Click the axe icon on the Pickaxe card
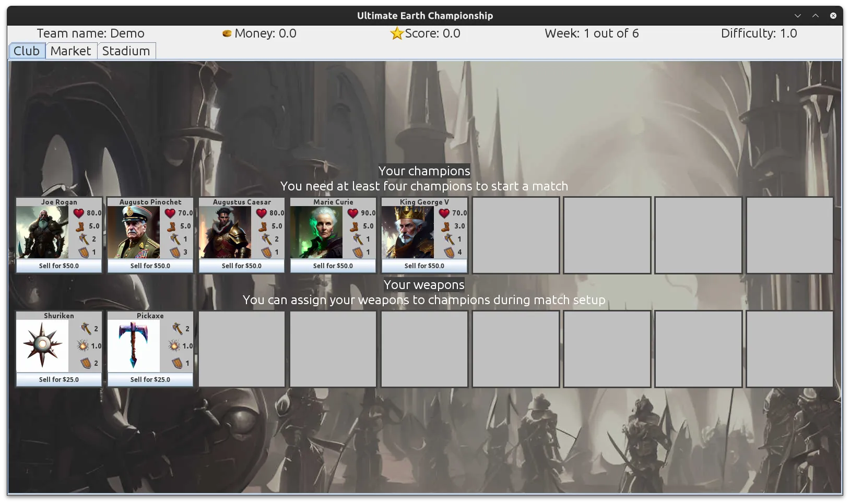 coord(176,329)
